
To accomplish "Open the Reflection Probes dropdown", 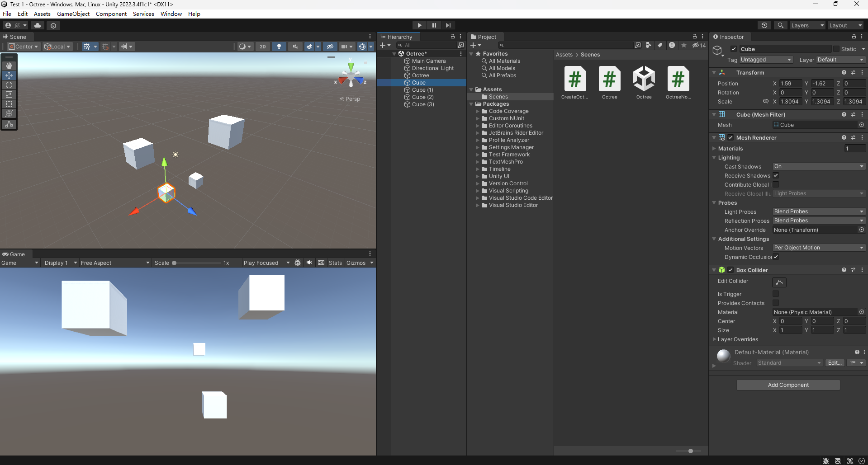I will [819, 221].
